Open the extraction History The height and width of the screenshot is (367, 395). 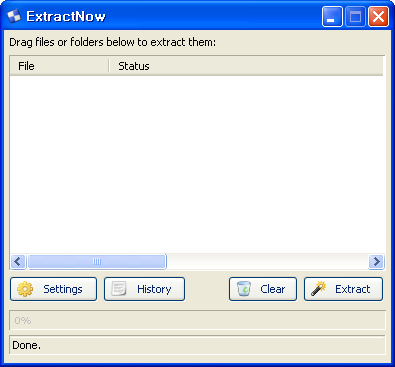pyautogui.click(x=144, y=289)
